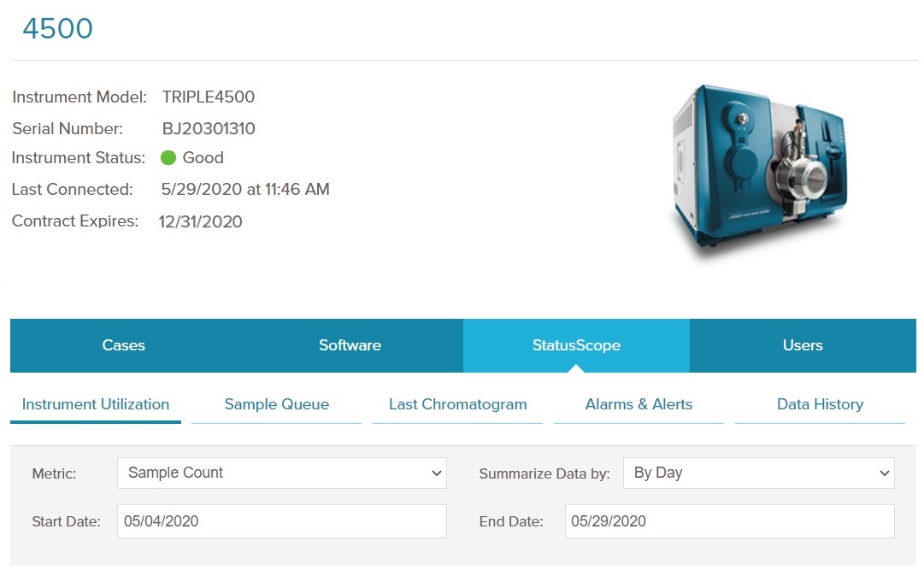924x582 pixels.
Task: Open the Sample Queue sub-tab
Action: click(x=276, y=404)
